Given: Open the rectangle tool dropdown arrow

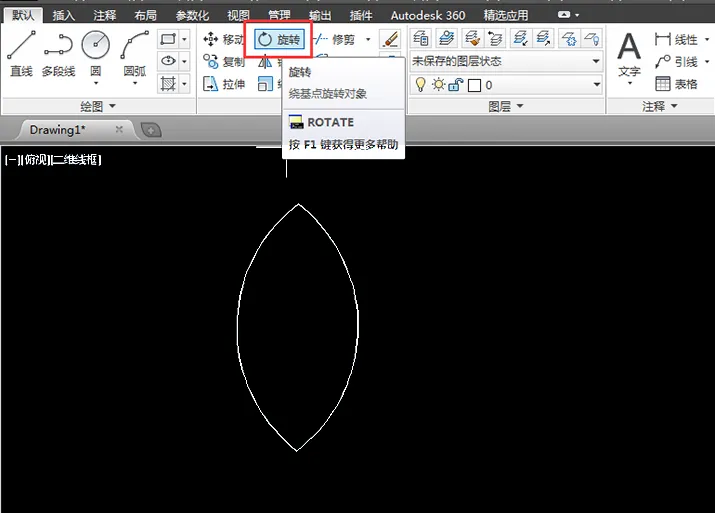Looking at the screenshot, I should tap(184, 39).
